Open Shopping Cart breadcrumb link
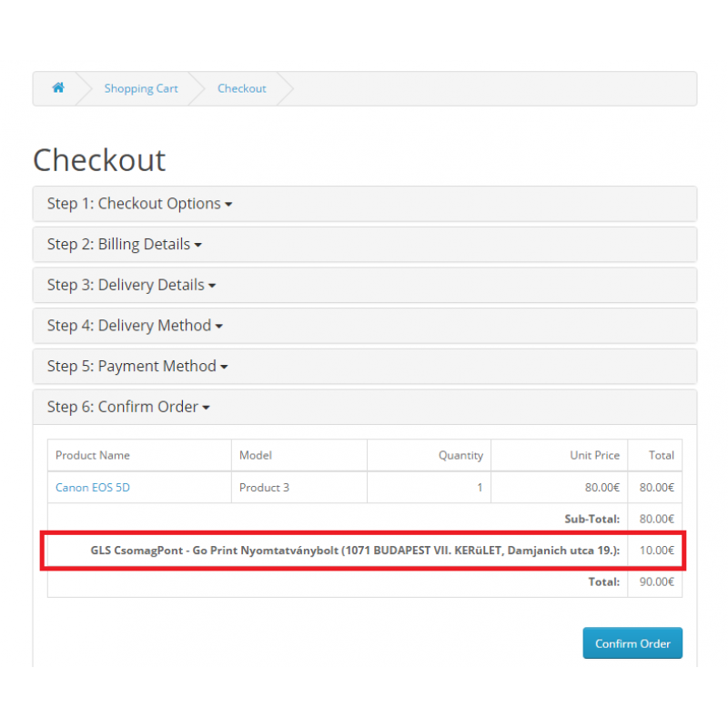728x728 pixels. [x=141, y=88]
